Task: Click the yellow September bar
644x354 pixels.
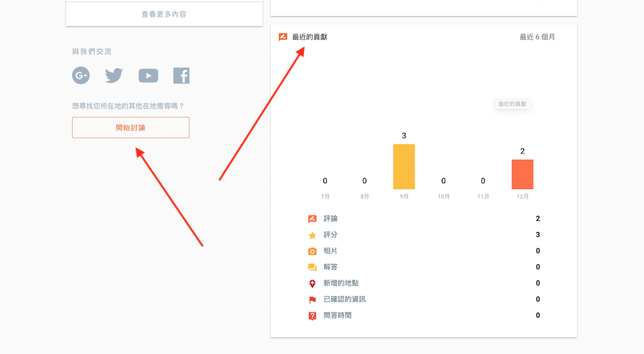Action: click(x=404, y=166)
